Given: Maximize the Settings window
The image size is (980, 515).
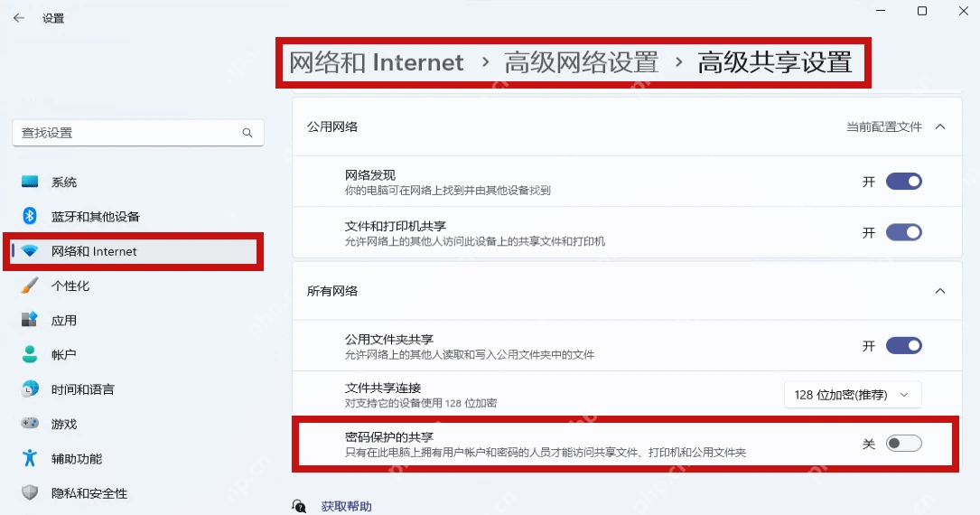Looking at the screenshot, I should pyautogui.click(x=922, y=11).
